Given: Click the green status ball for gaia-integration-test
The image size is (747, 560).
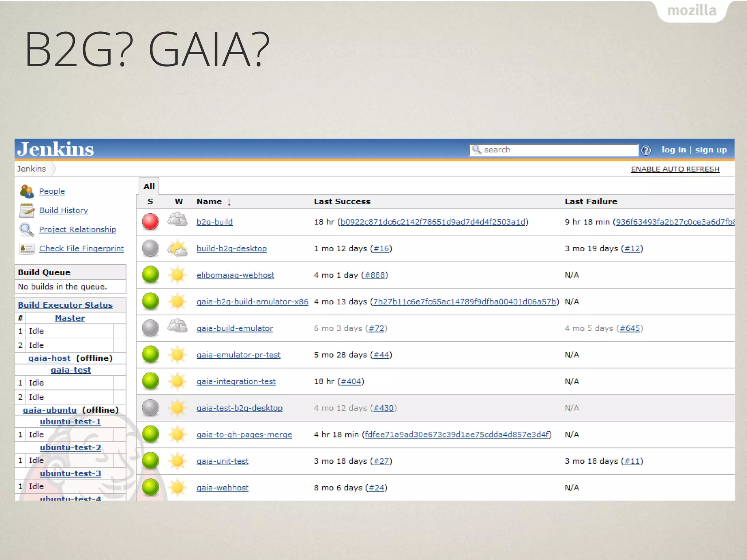Looking at the screenshot, I should click(150, 381).
